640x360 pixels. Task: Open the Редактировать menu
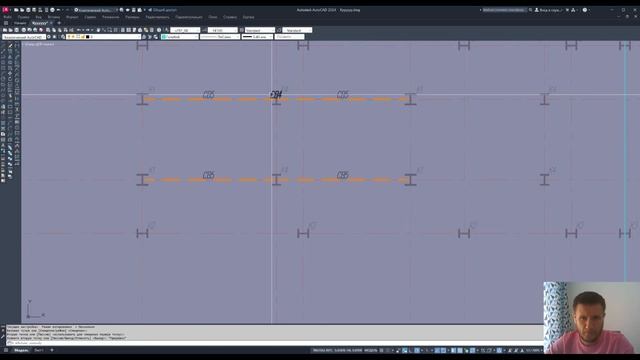tap(157, 17)
